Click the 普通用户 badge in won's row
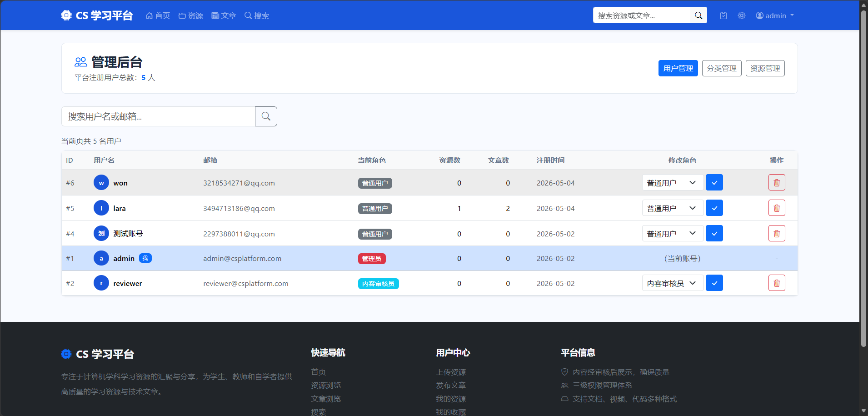 (375, 183)
